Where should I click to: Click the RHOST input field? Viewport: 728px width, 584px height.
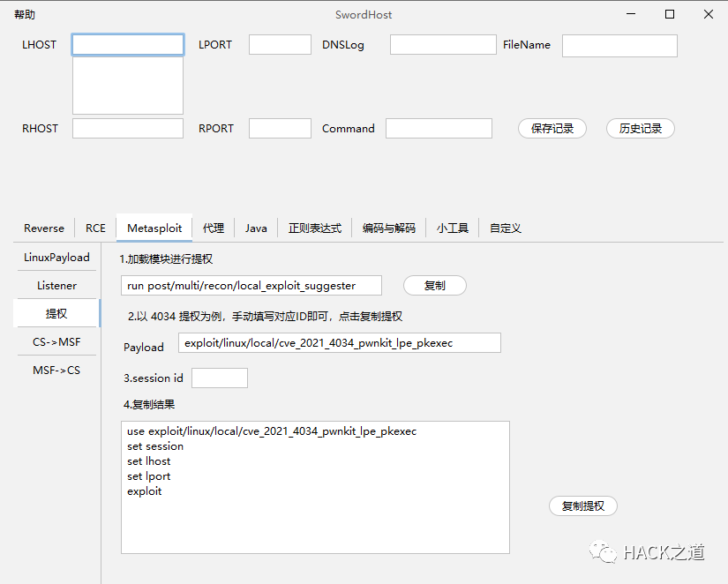(128, 129)
